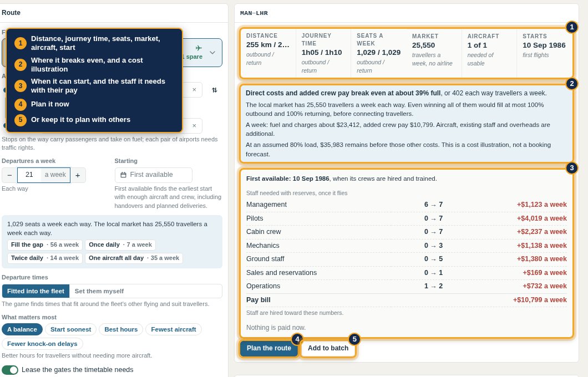The image size is (588, 377).
Task: Click Plan the route button
Action: (x=268, y=348)
